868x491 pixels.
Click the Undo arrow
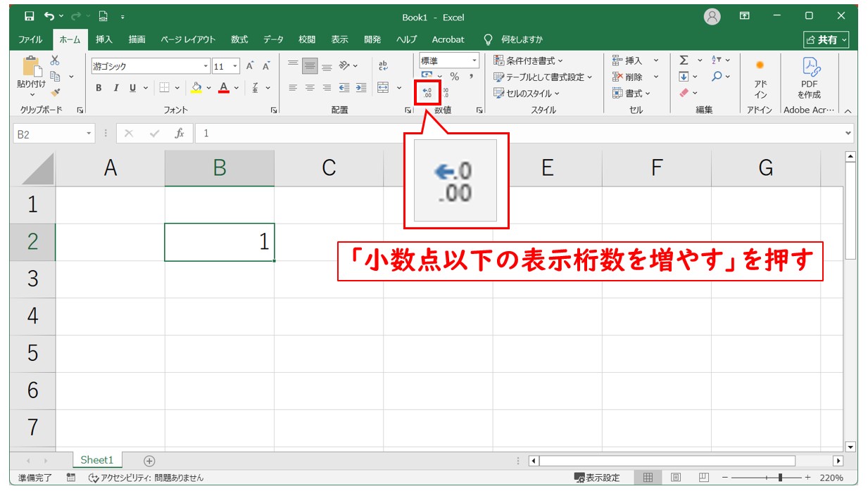[49, 16]
